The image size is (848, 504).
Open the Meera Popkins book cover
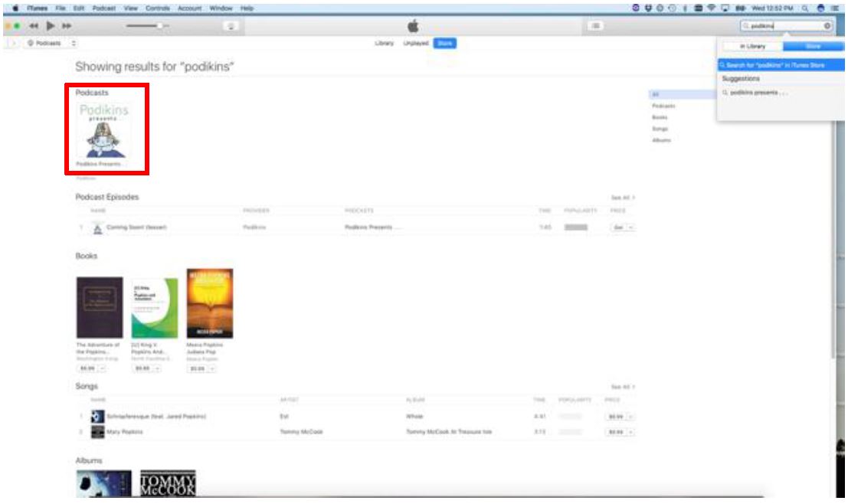pos(210,303)
